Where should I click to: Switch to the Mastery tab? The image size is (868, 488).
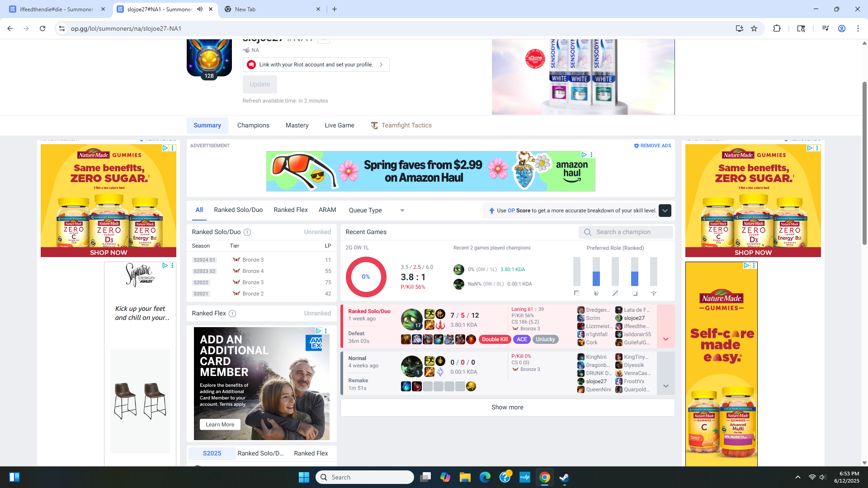pyautogui.click(x=297, y=126)
